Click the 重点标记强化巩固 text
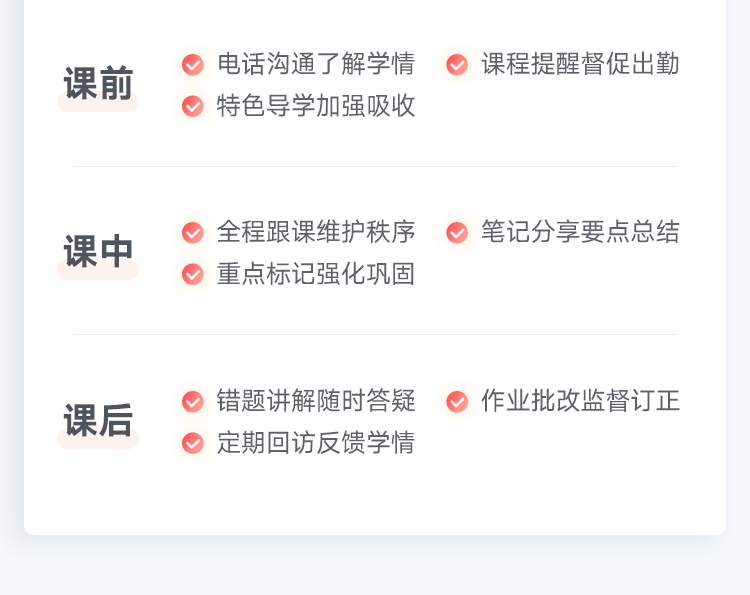 (316, 274)
